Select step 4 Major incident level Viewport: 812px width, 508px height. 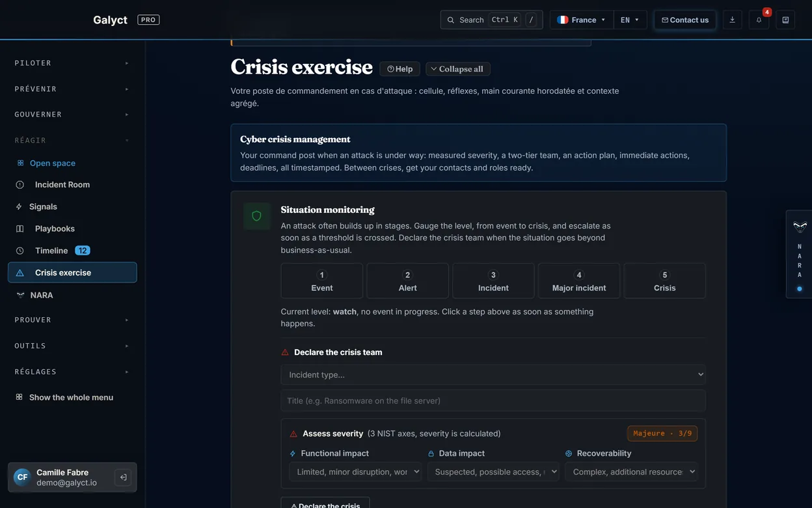click(x=579, y=281)
